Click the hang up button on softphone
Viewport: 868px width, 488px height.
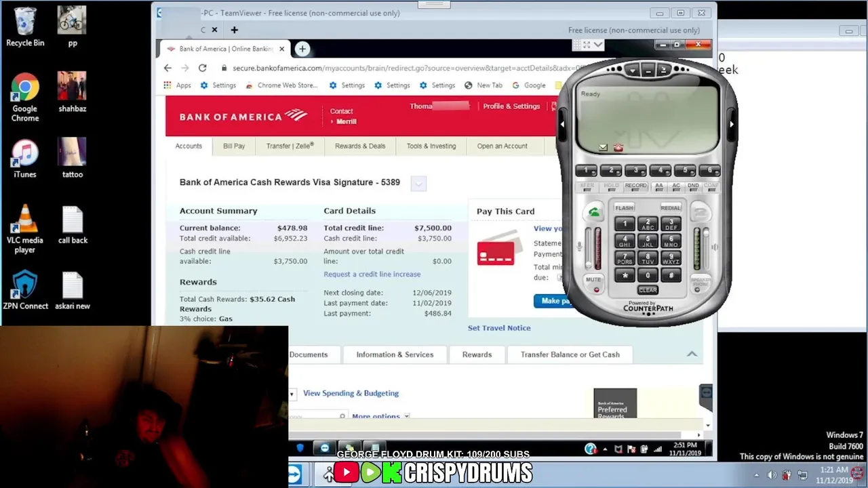coord(701,213)
